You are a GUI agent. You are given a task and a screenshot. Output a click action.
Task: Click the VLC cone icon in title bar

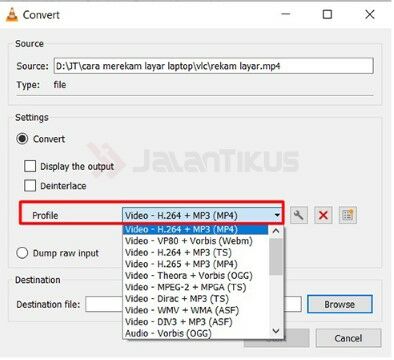pyautogui.click(x=12, y=15)
